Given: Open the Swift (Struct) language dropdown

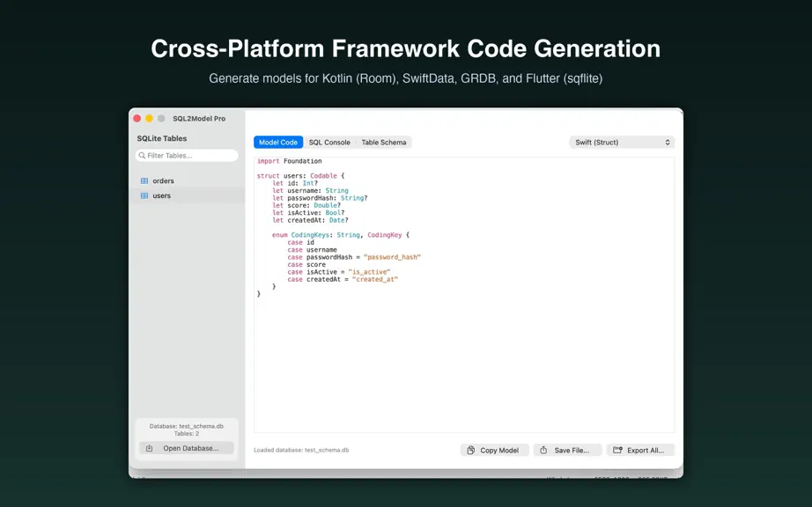Looking at the screenshot, I should 622,143.
